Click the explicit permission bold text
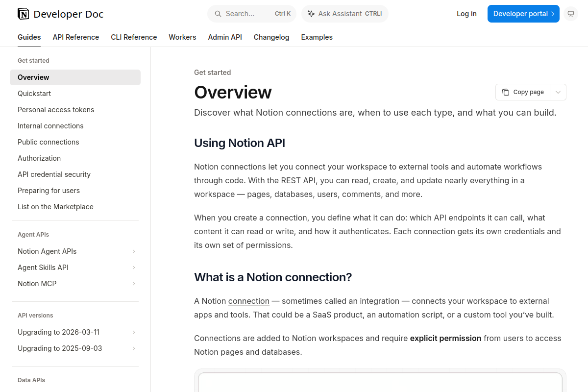 pyautogui.click(x=445, y=338)
